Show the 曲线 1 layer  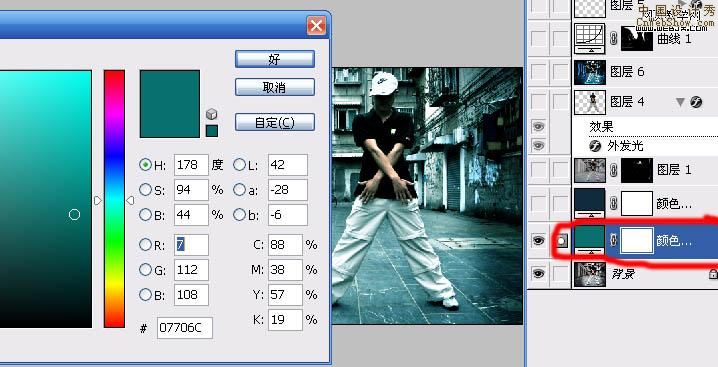[538, 38]
